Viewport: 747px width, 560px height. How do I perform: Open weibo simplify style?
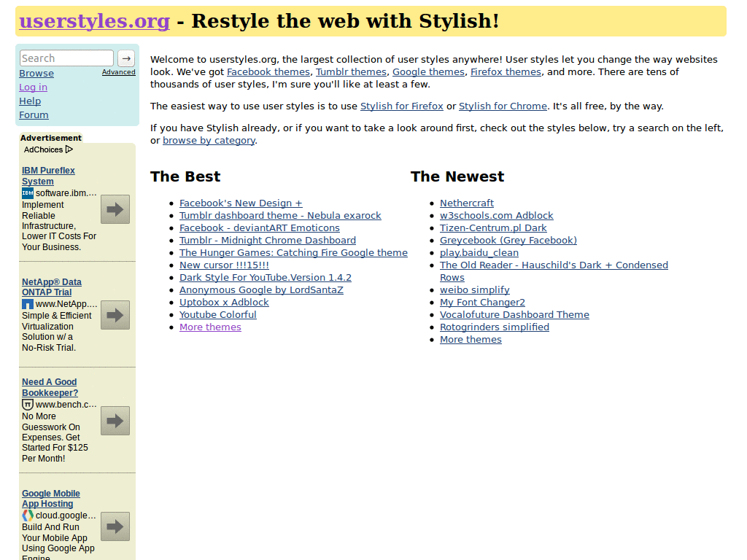tap(474, 290)
